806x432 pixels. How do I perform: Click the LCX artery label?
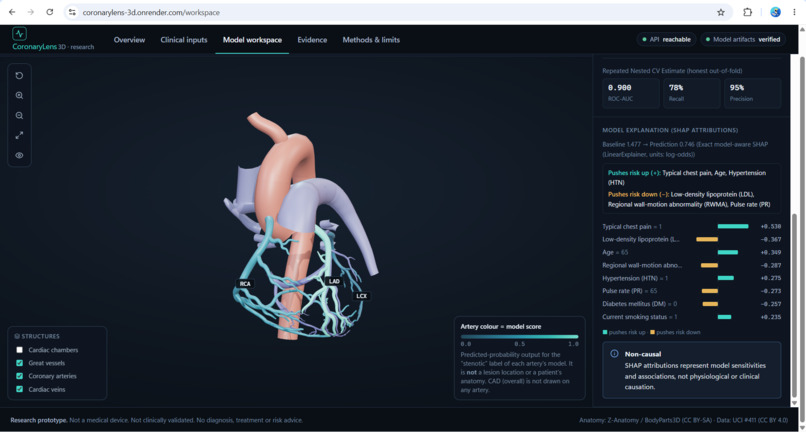361,296
